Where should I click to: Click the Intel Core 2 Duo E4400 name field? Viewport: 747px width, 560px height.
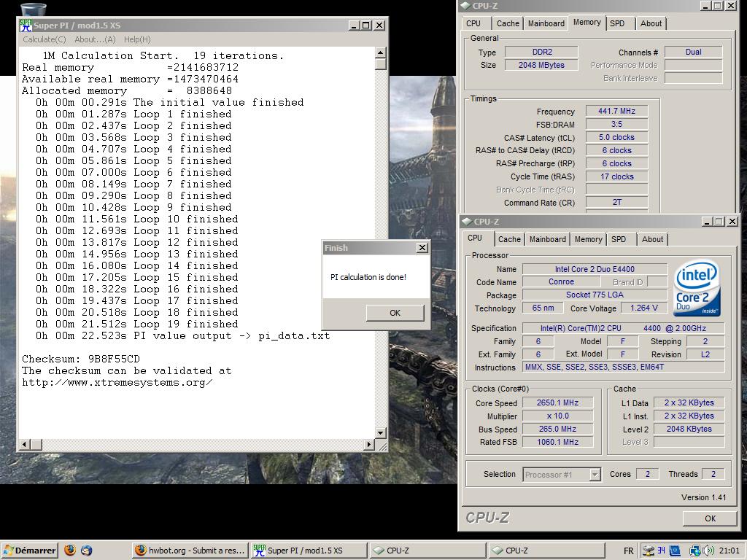(595, 269)
